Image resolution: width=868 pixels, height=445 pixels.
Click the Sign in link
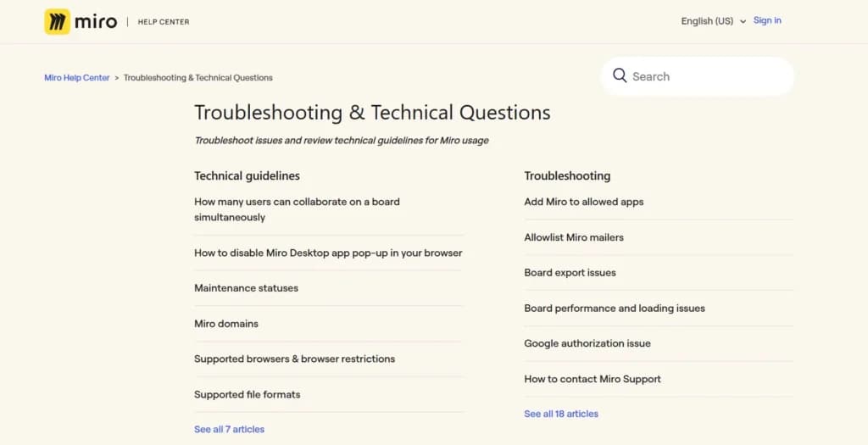tap(767, 20)
